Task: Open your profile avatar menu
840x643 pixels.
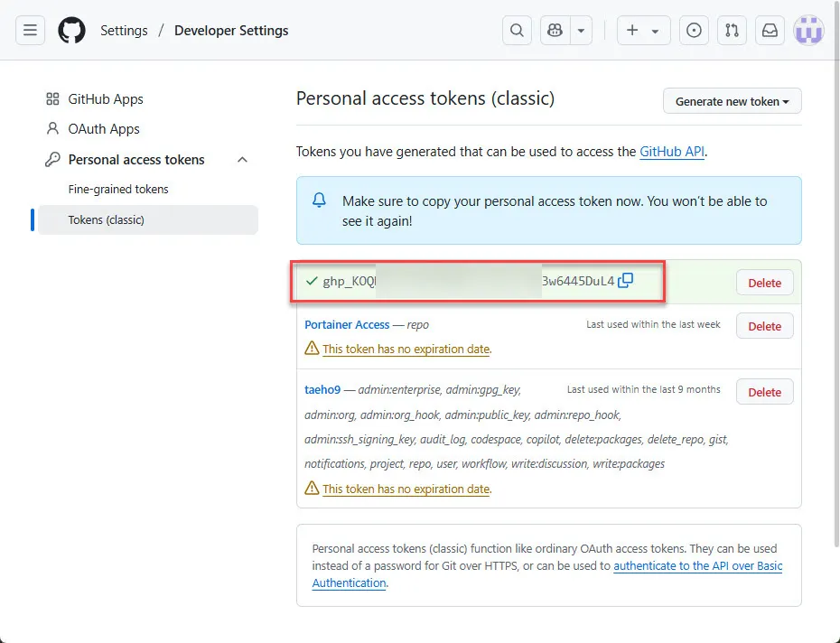Action: pos(808,30)
